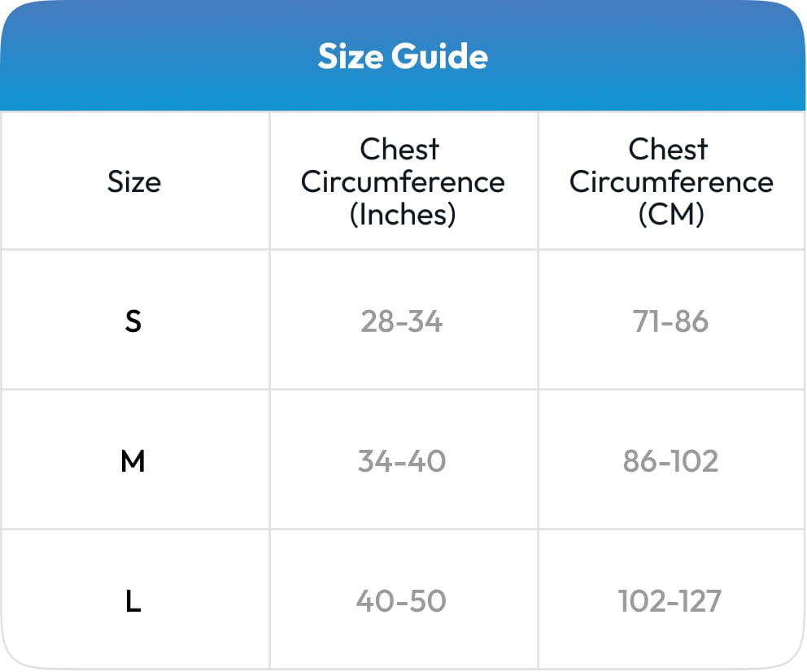This screenshot has height=672, width=807.
Task: Choose the 40-50 inches measurement
Action: [x=401, y=601]
